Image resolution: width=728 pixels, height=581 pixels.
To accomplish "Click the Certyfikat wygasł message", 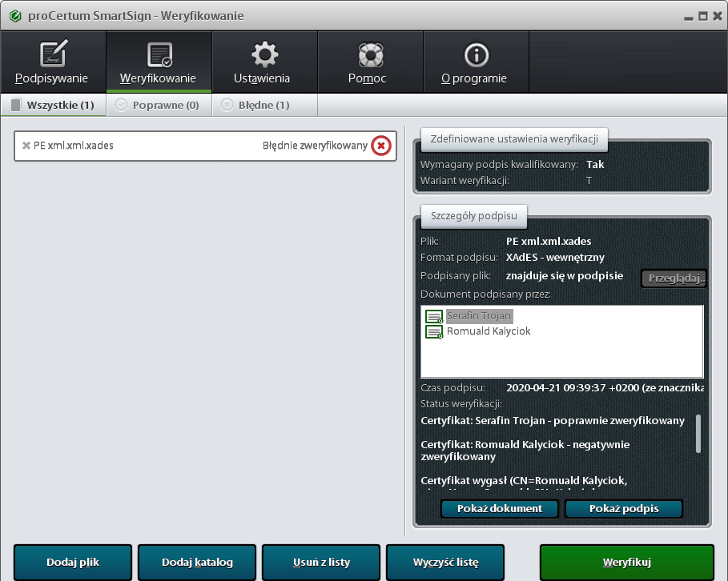I will pos(524,481).
